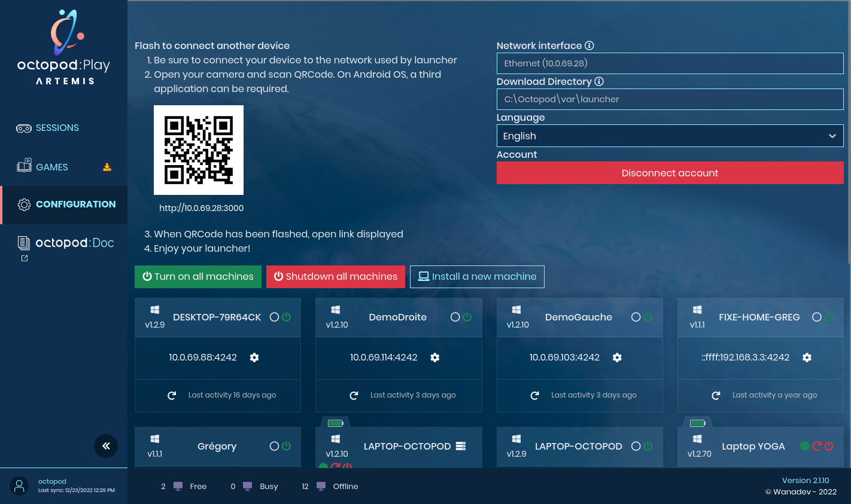Click power icon on LAPTOP-OCTOPOD v1.2.9 card
Image resolution: width=851 pixels, height=504 pixels.
tap(648, 446)
